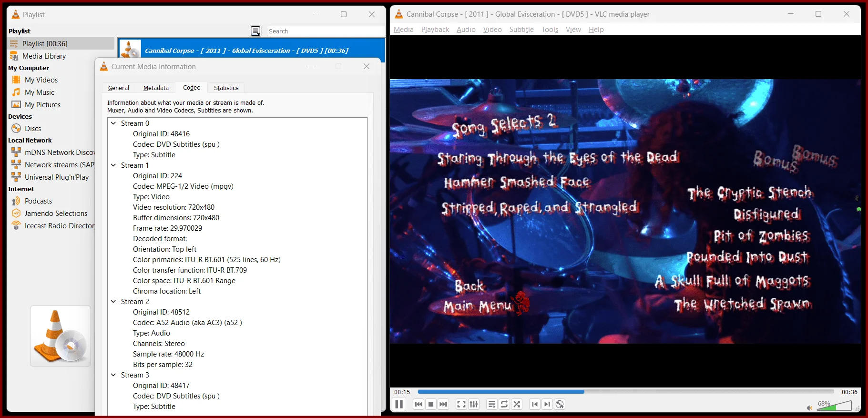Viewport: 868px width, 418px height.
Task: Change playlist view mode icon beside Search
Action: pos(256,31)
